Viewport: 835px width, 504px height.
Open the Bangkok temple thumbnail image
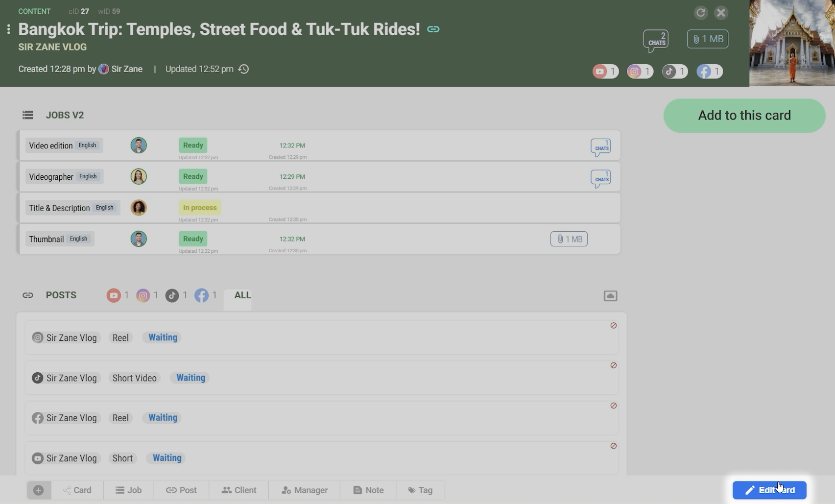pyautogui.click(x=792, y=43)
